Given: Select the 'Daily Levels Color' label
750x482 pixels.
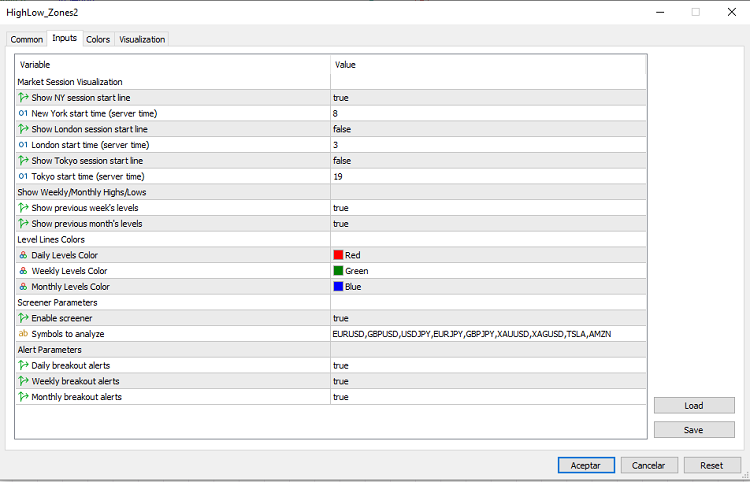Looking at the screenshot, I should tap(65, 255).
